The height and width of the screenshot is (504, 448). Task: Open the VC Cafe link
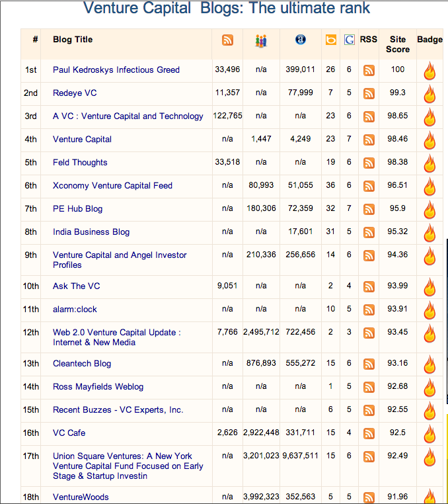coord(69,433)
